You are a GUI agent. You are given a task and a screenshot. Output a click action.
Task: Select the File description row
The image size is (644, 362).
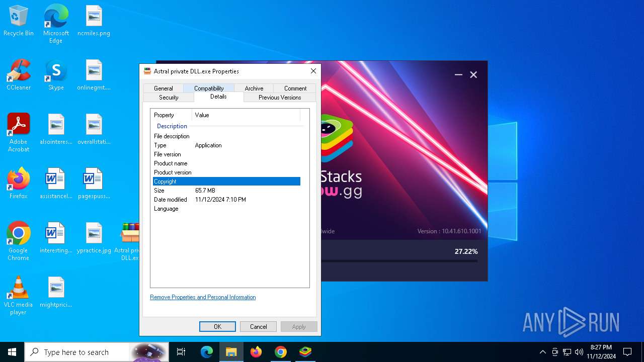tap(226, 136)
